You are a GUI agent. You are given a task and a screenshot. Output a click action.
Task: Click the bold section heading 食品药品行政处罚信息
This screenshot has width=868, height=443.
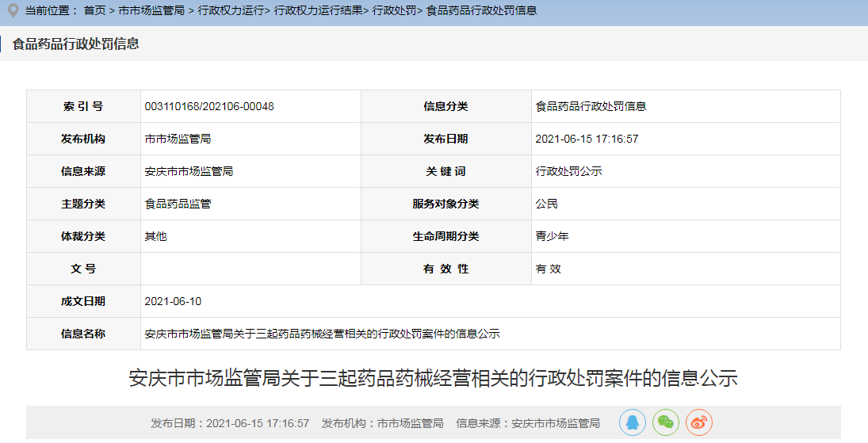(75, 44)
